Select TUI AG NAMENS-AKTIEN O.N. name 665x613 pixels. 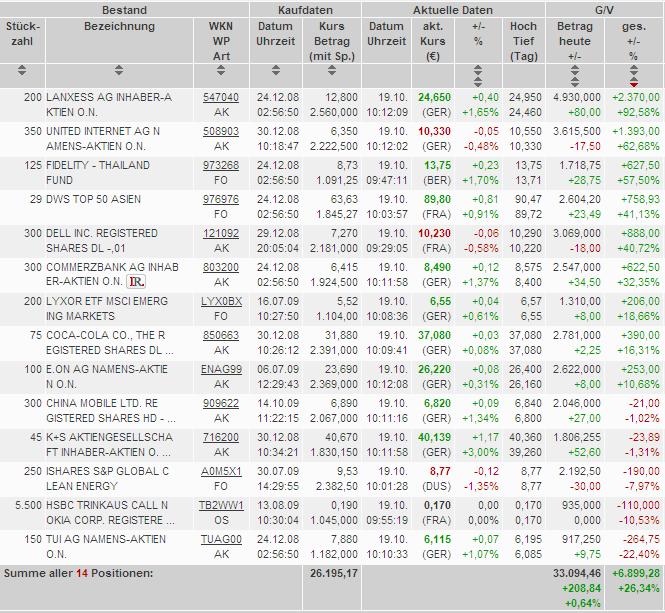coord(106,546)
